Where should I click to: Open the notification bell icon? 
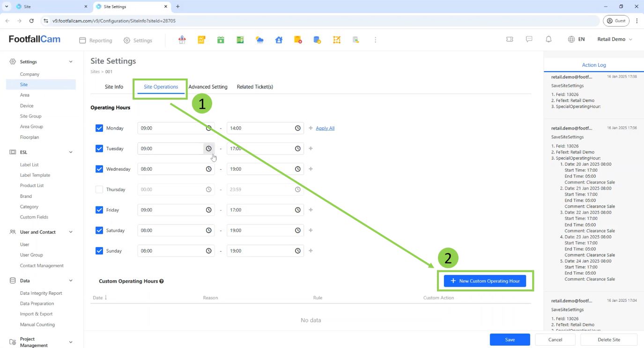[548, 39]
